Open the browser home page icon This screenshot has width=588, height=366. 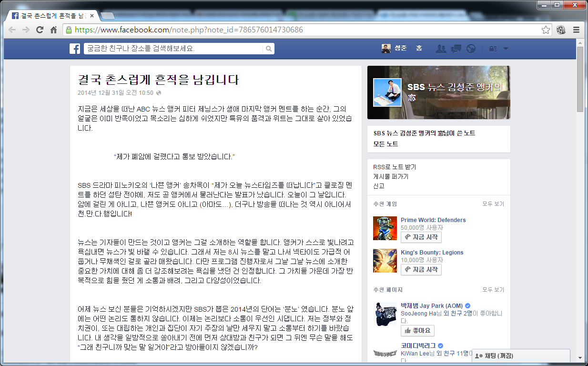tap(54, 30)
